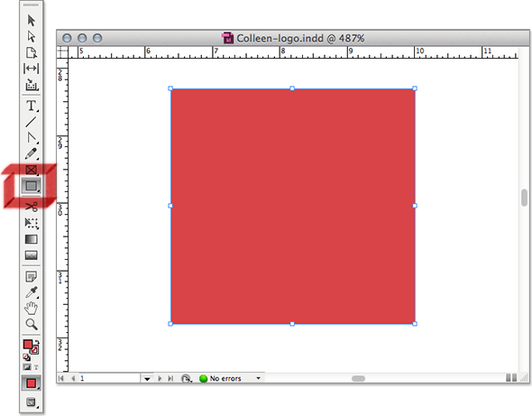Select the Line tool
This screenshot has height=416, width=532.
[x=31, y=122]
